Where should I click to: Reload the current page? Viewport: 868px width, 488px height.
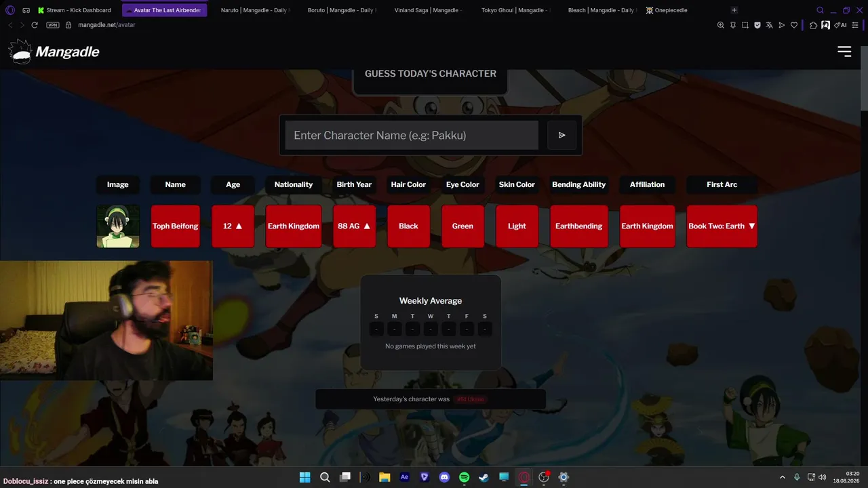(35, 25)
